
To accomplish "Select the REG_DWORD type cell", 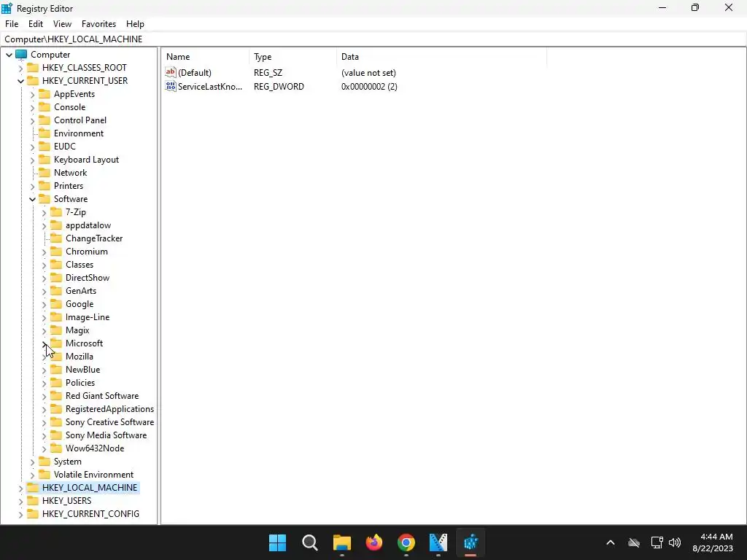I will tap(279, 87).
